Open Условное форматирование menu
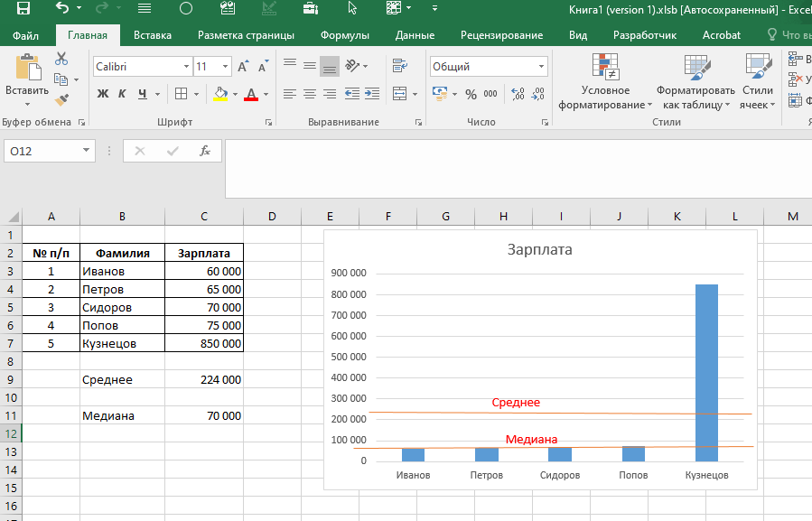 coord(605,82)
